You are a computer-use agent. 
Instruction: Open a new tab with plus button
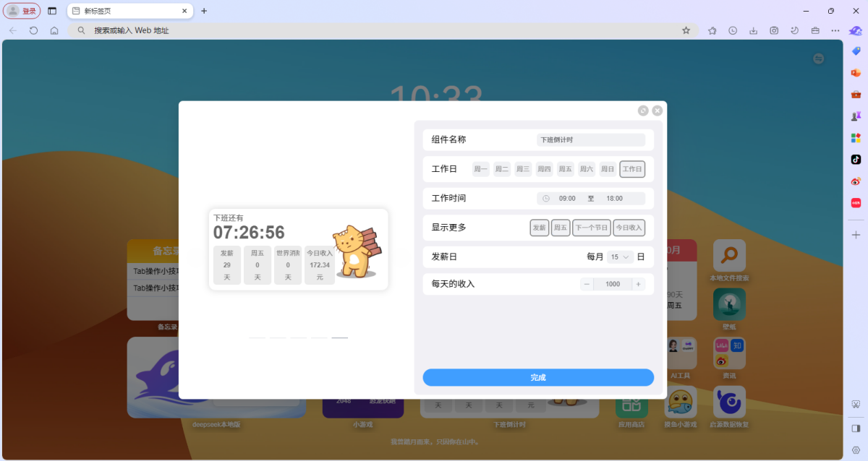tap(204, 11)
